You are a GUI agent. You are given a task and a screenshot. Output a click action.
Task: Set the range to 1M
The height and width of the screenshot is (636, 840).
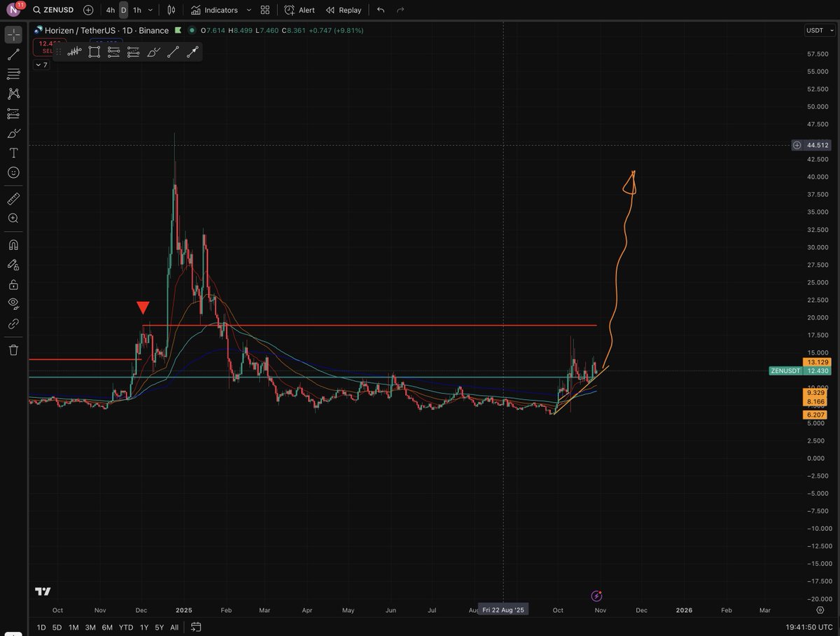point(73,628)
